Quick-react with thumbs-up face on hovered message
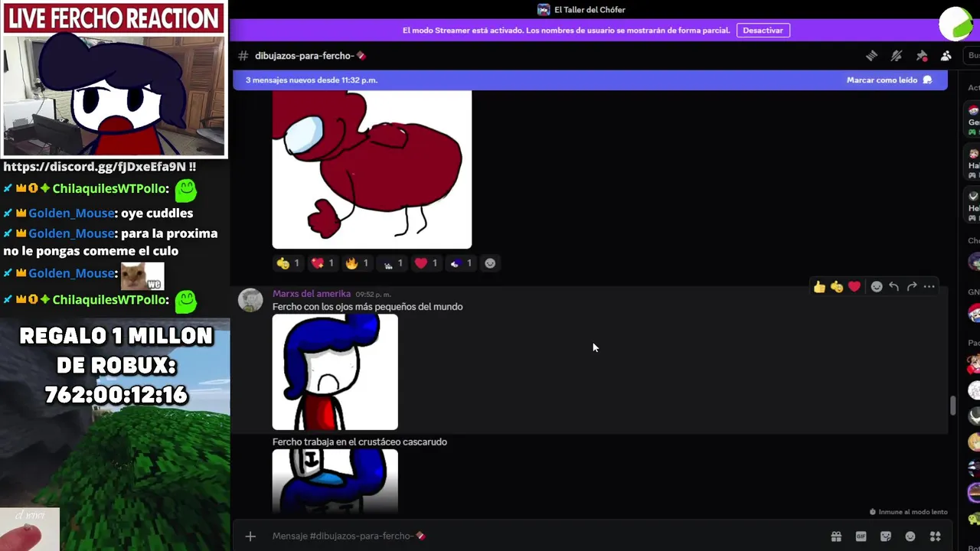Image resolution: width=980 pixels, height=551 pixels. point(837,287)
